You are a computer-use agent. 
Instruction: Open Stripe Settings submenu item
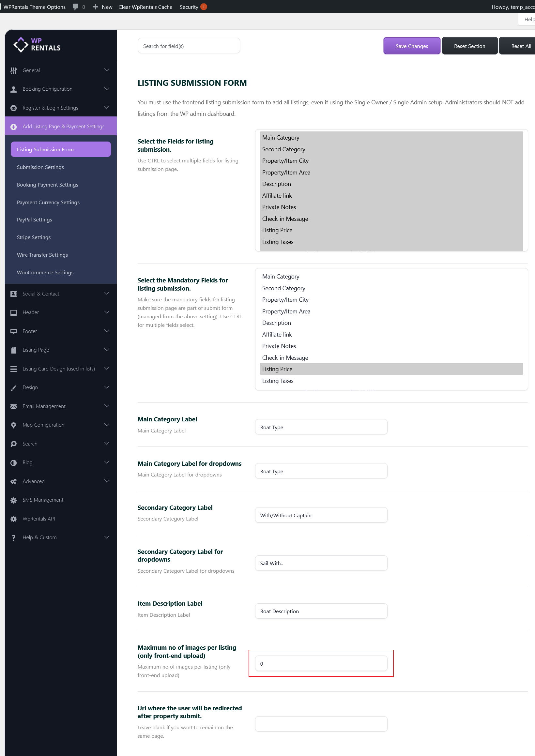(34, 237)
